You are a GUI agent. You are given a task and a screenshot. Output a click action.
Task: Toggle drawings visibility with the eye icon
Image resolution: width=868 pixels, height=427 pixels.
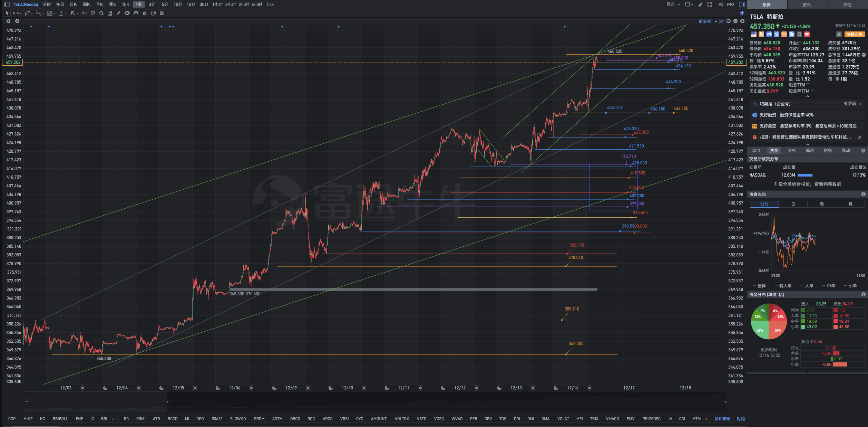(127, 13)
